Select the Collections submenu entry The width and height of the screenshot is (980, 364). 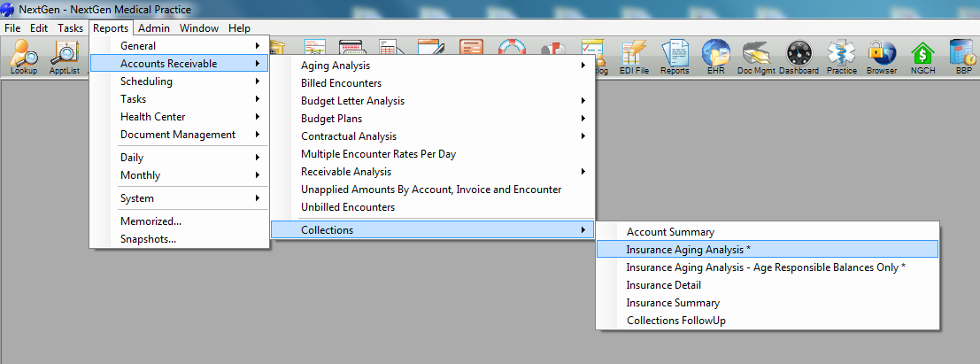coord(433,230)
